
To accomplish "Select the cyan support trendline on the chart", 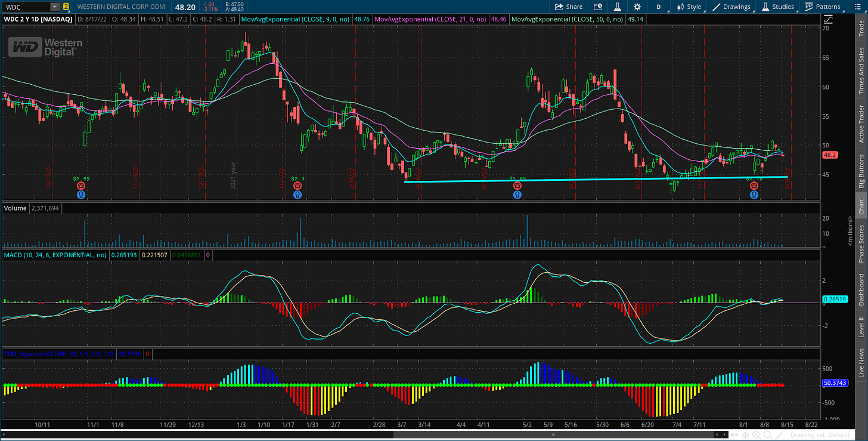I will (x=596, y=179).
